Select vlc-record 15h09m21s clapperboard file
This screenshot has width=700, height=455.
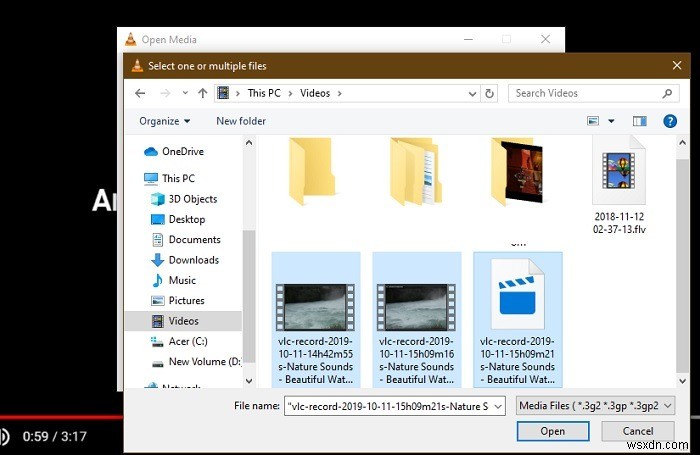[x=517, y=319]
